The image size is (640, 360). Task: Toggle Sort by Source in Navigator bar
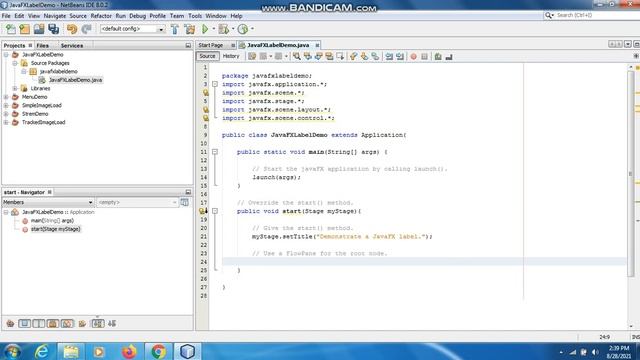coord(112,324)
